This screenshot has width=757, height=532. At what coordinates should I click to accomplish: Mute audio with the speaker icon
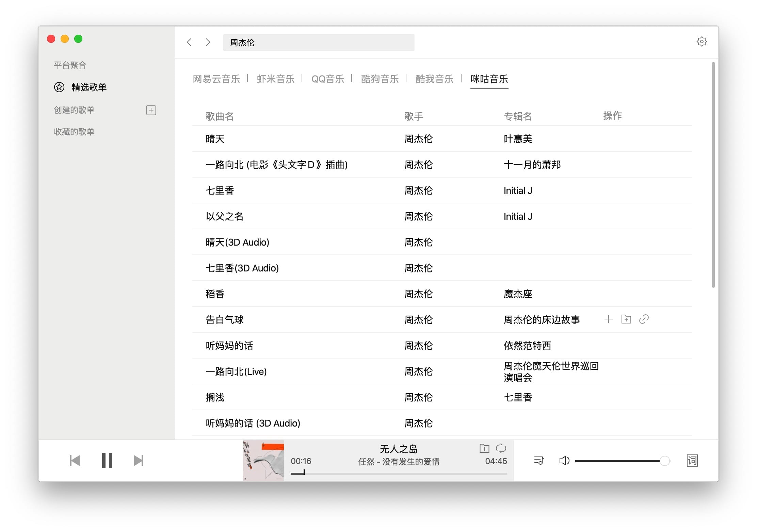point(564,461)
